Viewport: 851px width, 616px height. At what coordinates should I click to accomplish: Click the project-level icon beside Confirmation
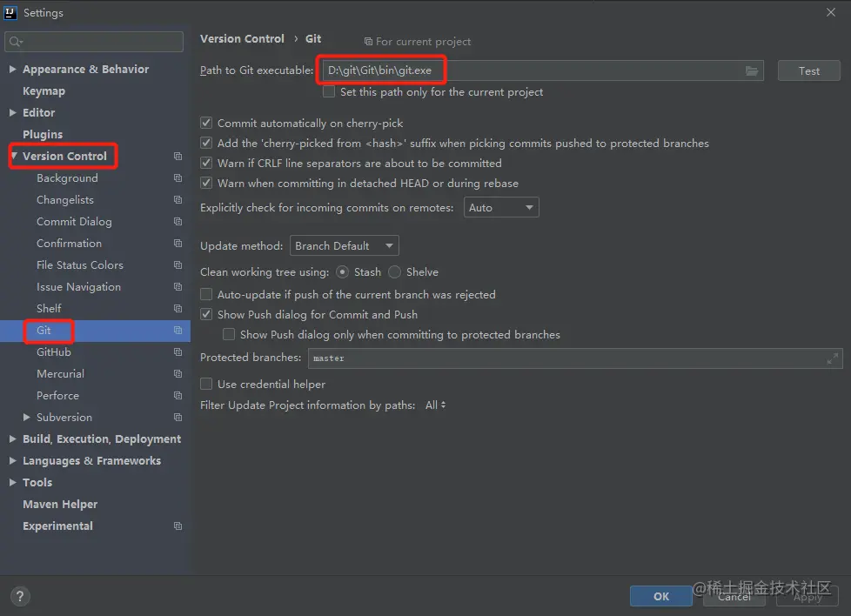point(178,243)
